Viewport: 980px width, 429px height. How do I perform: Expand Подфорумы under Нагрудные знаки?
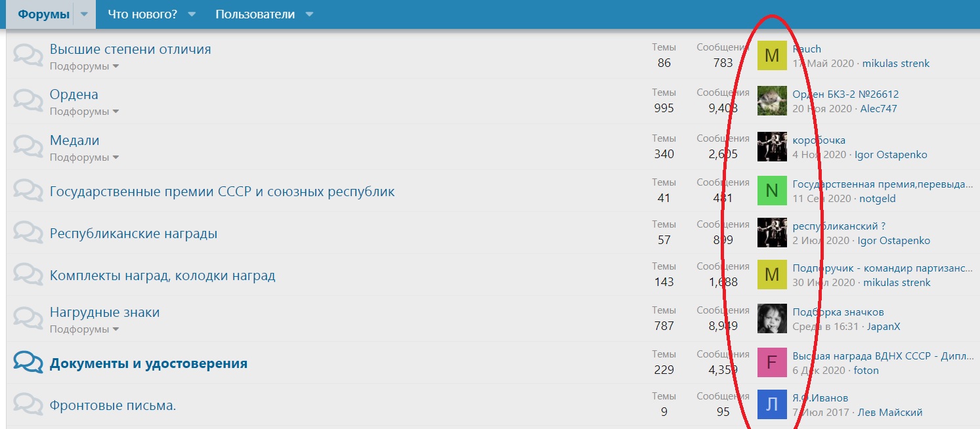[x=84, y=329]
